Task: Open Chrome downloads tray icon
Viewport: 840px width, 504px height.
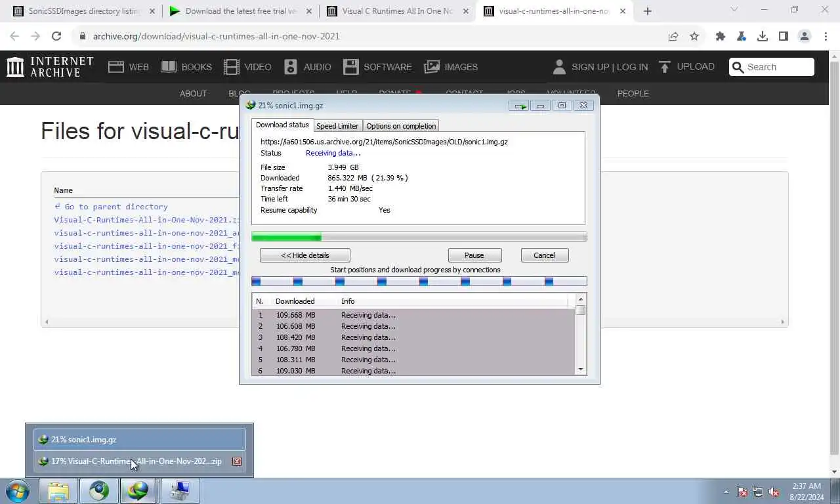Action: point(763,36)
